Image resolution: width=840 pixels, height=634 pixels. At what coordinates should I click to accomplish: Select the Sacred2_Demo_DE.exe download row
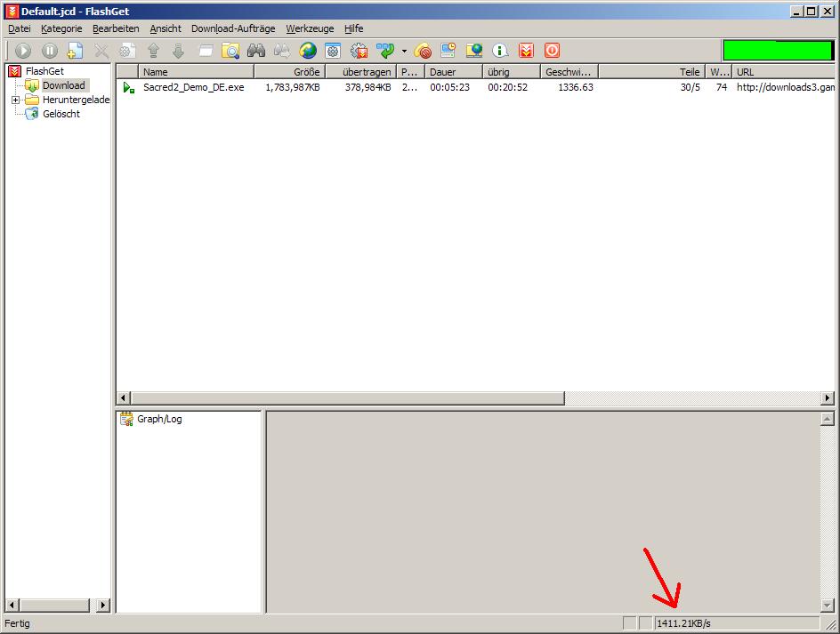[476, 87]
